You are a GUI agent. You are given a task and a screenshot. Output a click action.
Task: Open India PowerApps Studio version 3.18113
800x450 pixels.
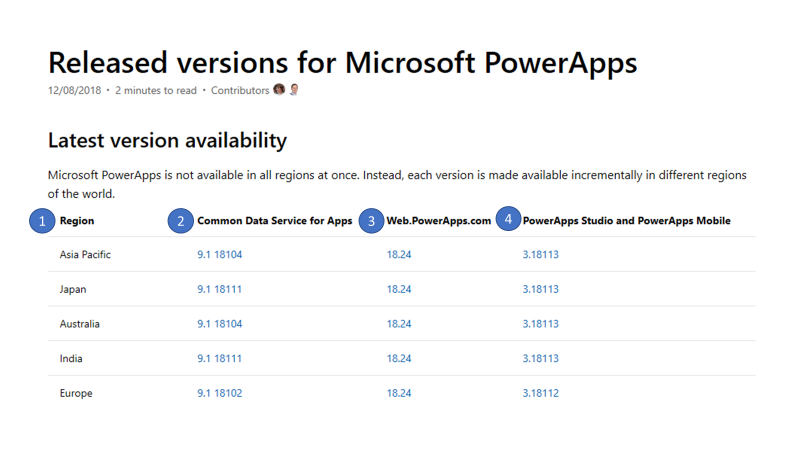(540, 358)
